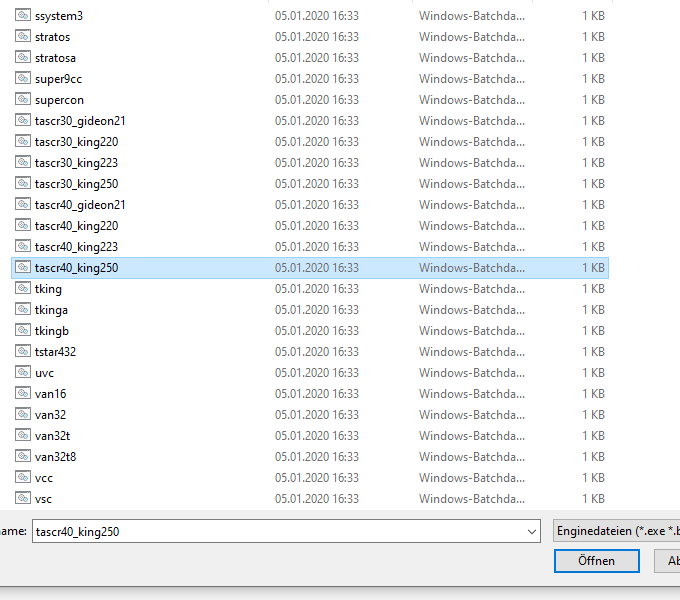Click the supercon file icon

pos(23,99)
